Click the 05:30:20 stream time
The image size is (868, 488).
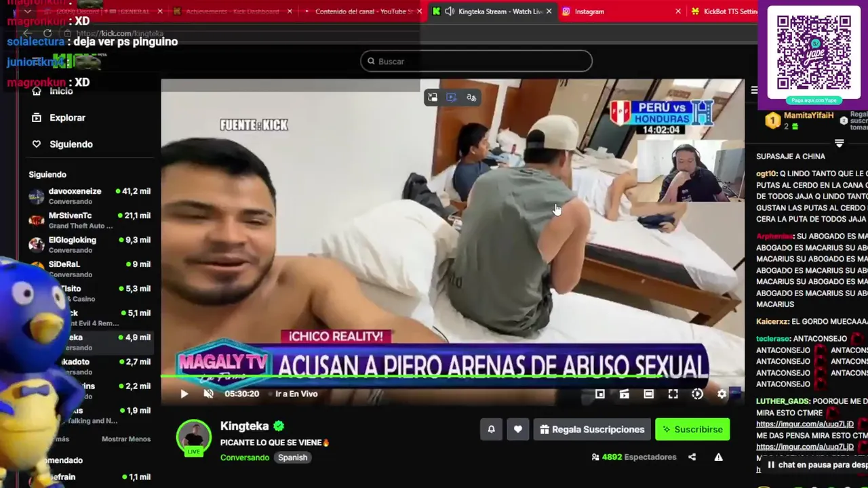[x=242, y=394]
